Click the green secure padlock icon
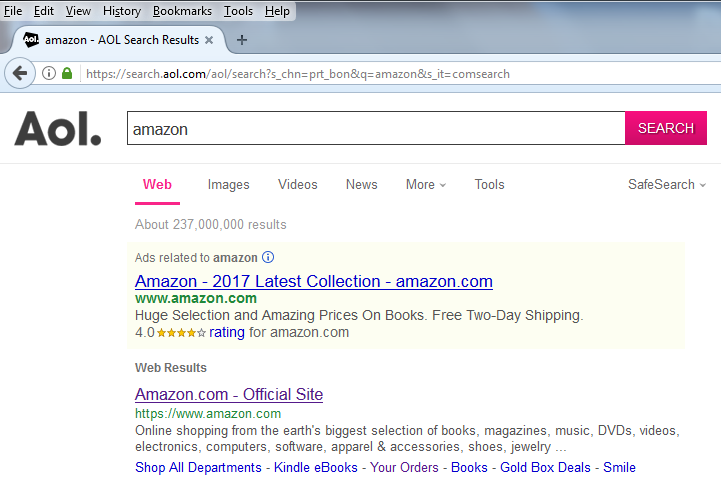 click(x=67, y=73)
